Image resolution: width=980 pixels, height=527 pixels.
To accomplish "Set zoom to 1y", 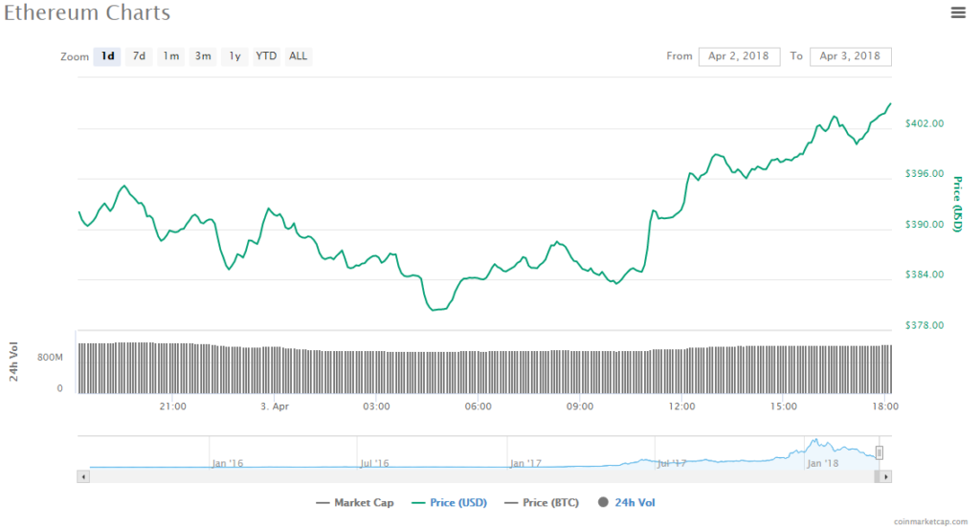I will [234, 56].
